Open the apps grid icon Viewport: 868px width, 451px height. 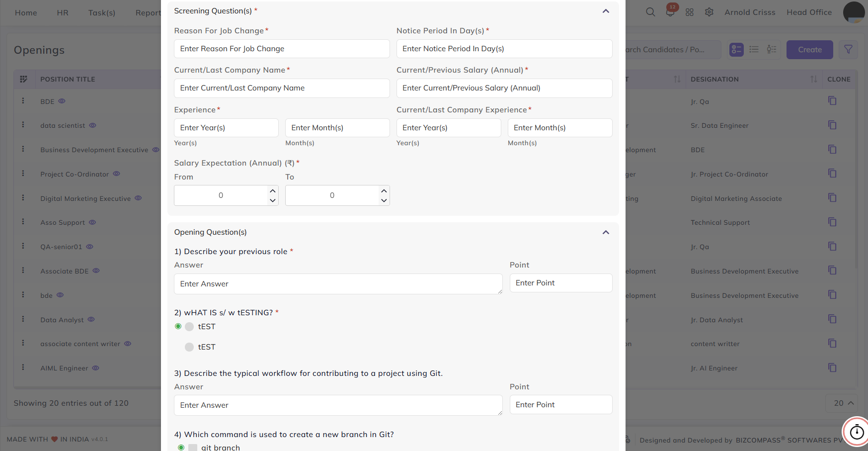690,12
